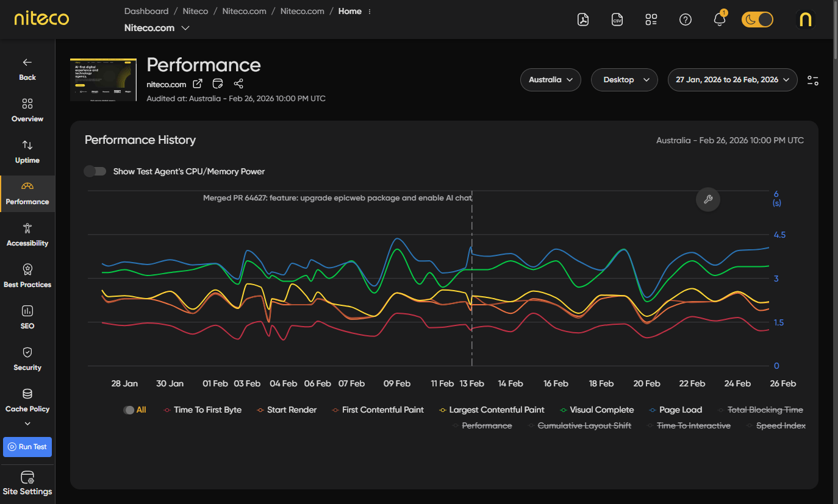Click the Run Test button

(27, 447)
